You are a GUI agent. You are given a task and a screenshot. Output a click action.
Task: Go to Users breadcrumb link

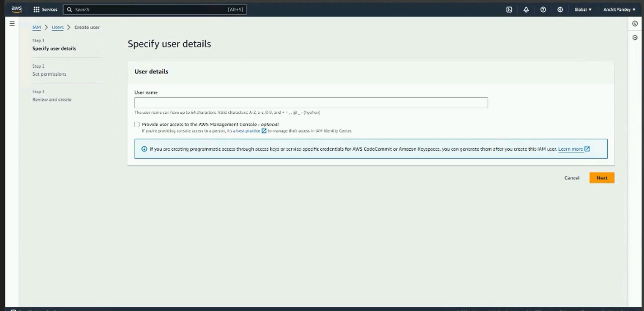57,27
